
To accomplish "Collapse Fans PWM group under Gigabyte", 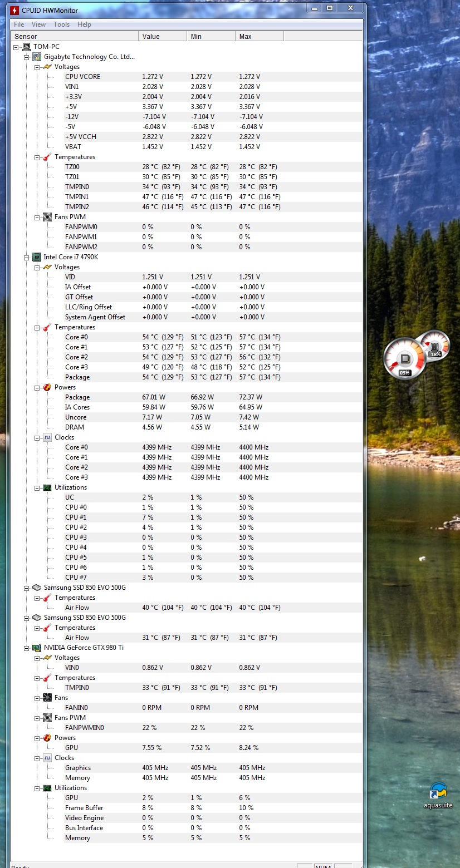I will click(x=37, y=217).
